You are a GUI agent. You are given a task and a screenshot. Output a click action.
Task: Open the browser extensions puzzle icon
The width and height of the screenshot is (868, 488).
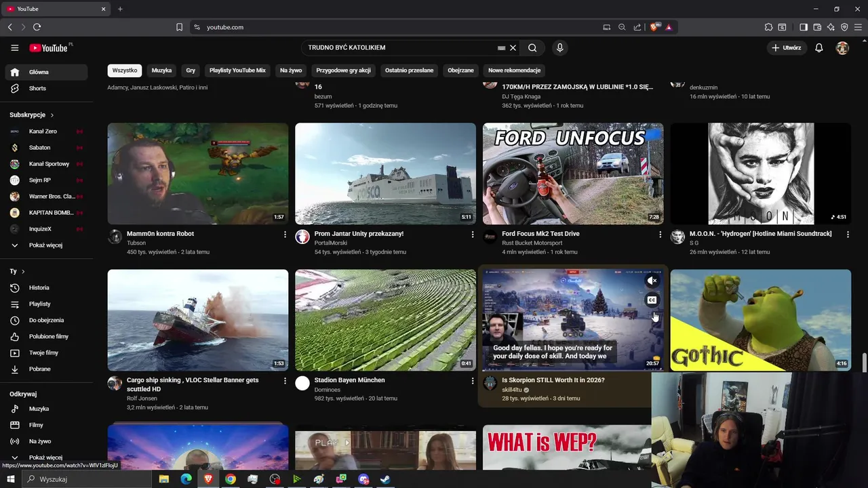pos(768,27)
